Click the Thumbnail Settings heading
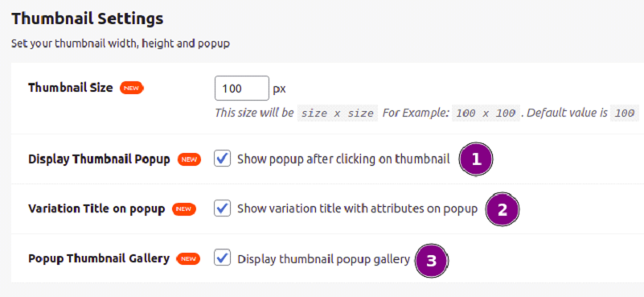Viewport: 644px width, 297px height. point(87,19)
